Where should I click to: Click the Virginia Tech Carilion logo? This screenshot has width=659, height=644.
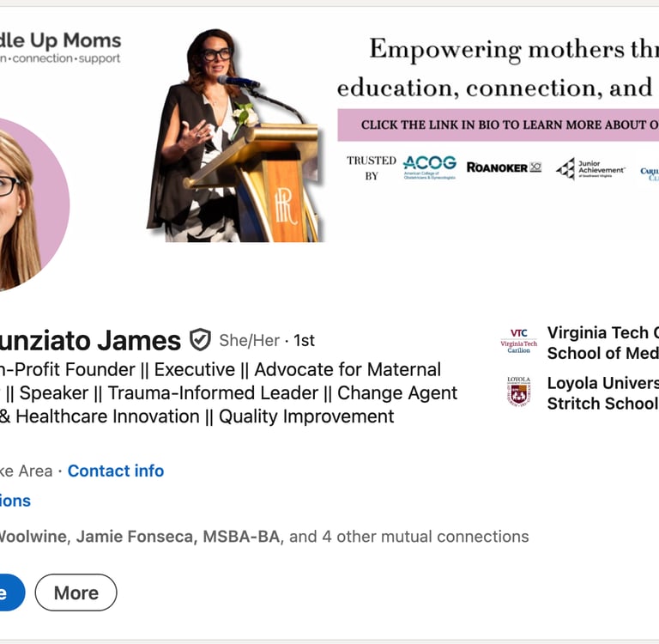pyautogui.click(x=518, y=342)
